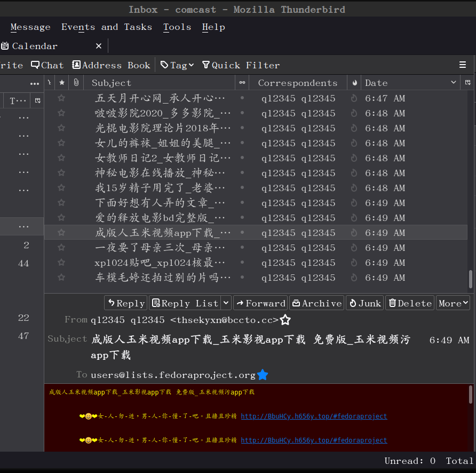This screenshot has width=476, height=473.
Task: Forward the open message
Action: click(260, 303)
